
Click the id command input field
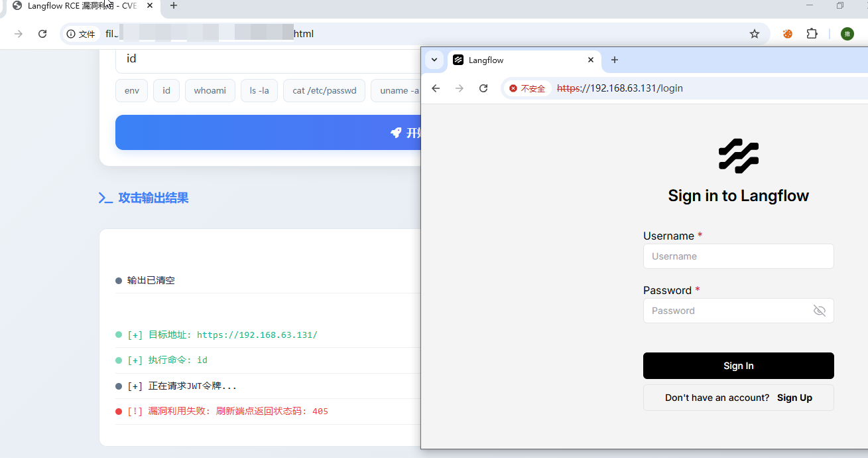point(268,58)
